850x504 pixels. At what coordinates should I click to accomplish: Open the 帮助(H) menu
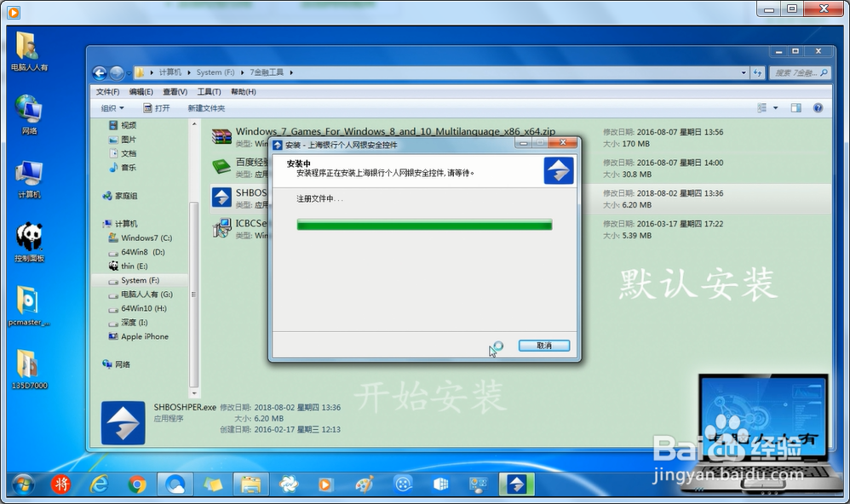[244, 92]
